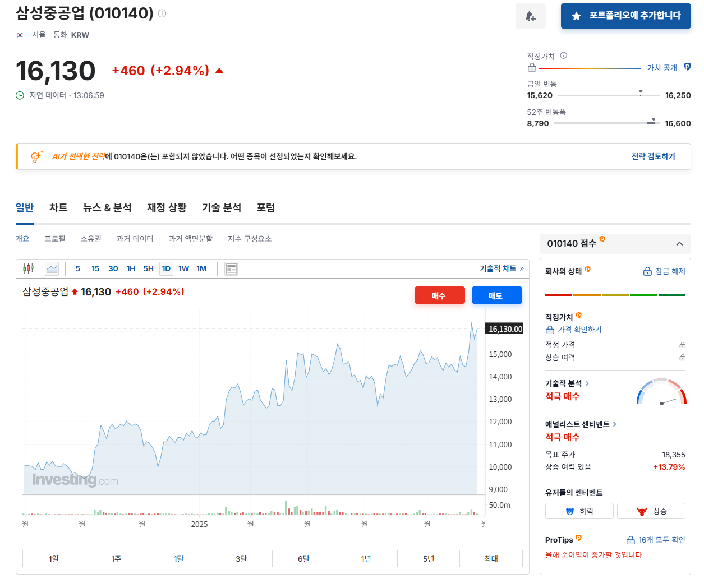Click the technical analysis gauge graphic
This screenshot has height=588, width=704.
coord(661,391)
